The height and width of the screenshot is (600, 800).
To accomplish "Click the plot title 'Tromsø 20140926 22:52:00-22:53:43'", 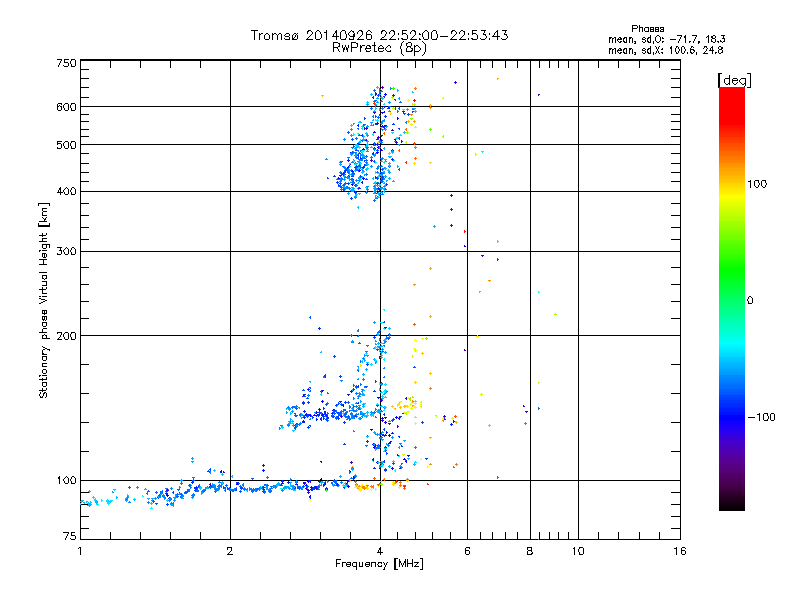I will [x=379, y=35].
